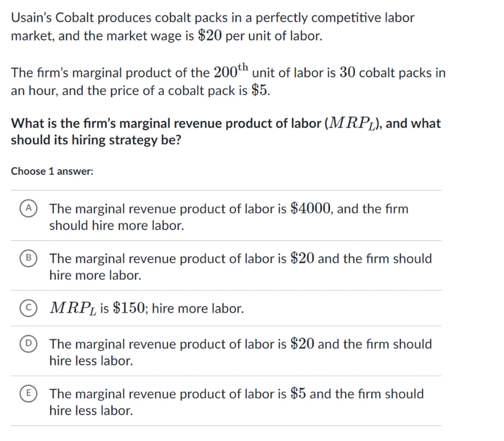This screenshot has height=441, width=504.
Task: Click option B sentence ending 'hire more labor'
Action: pos(95,275)
